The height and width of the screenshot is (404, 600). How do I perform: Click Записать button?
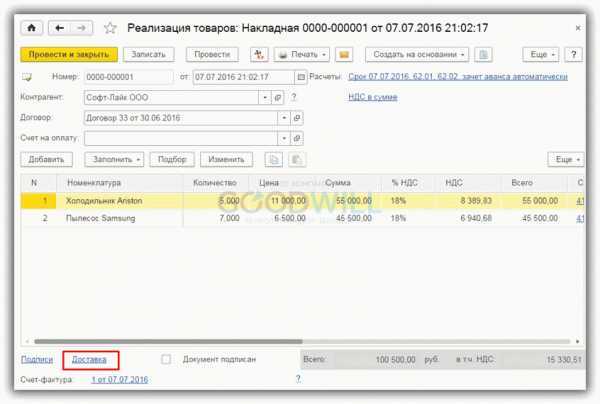[148, 55]
